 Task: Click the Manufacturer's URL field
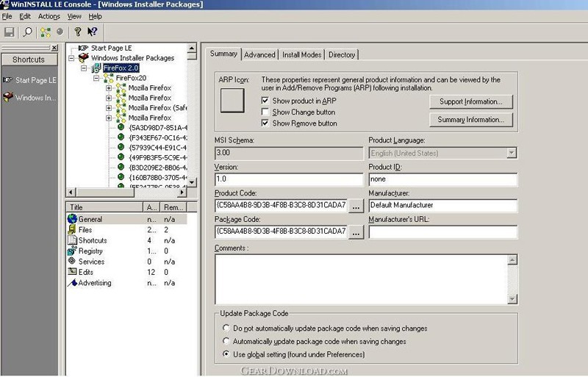tap(443, 231)
